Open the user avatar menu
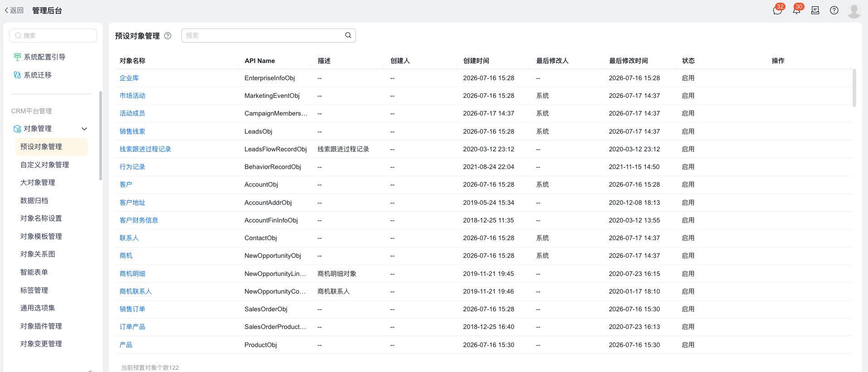Screen dimensions: 868x372 [854, 10]
